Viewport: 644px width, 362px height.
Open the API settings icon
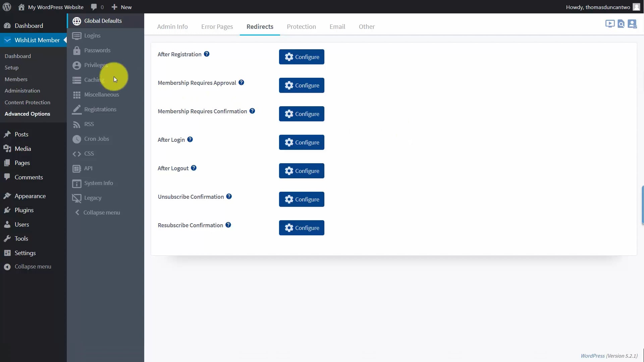click(77, 168)
